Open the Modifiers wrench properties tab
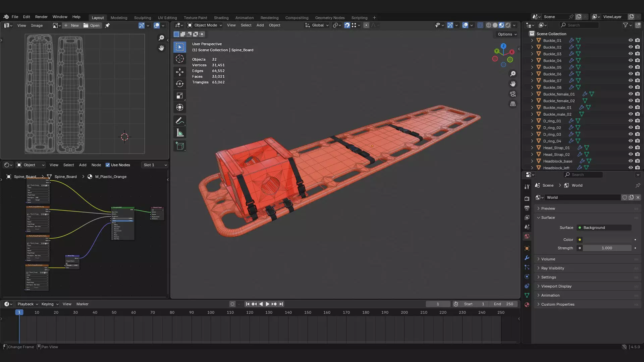 coord(527,258)
